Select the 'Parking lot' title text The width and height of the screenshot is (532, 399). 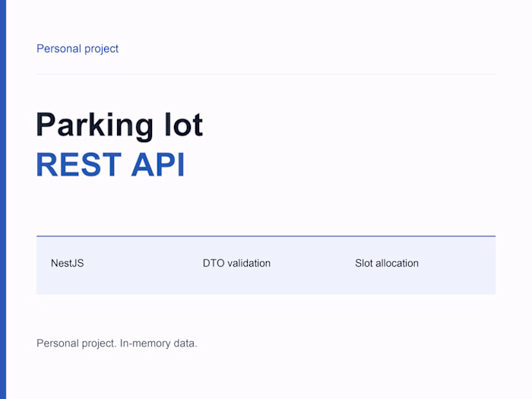point(119,126)
